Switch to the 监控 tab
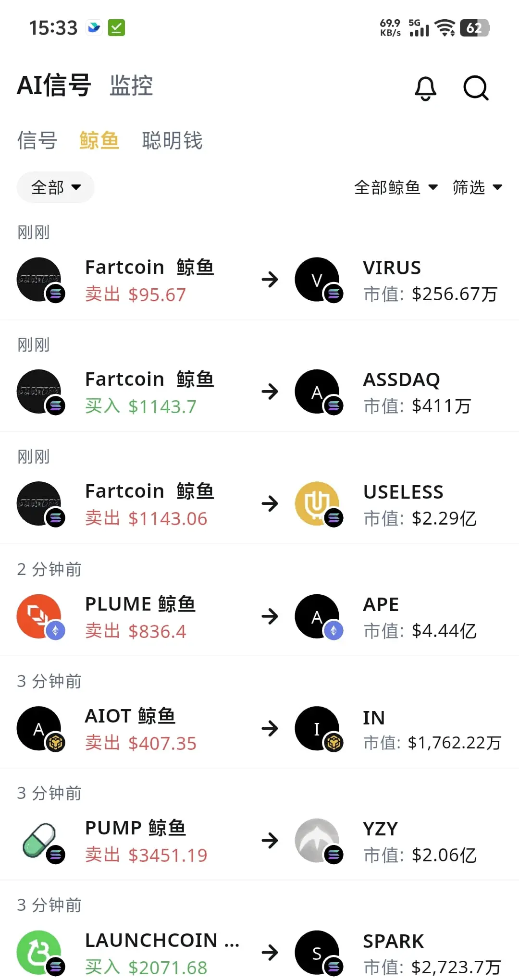Viewport: 519px width, 980px height. [x=131, y=86]
